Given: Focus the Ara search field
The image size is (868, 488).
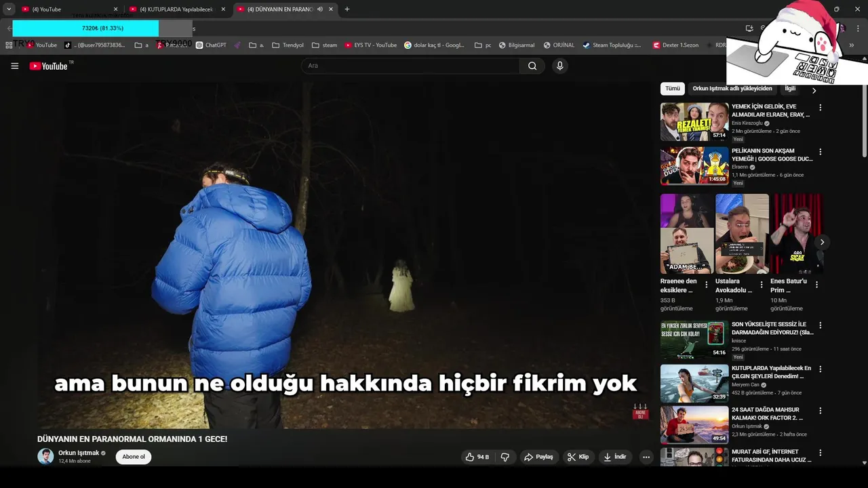Looking at the screenshot, I should pos(411,66).
